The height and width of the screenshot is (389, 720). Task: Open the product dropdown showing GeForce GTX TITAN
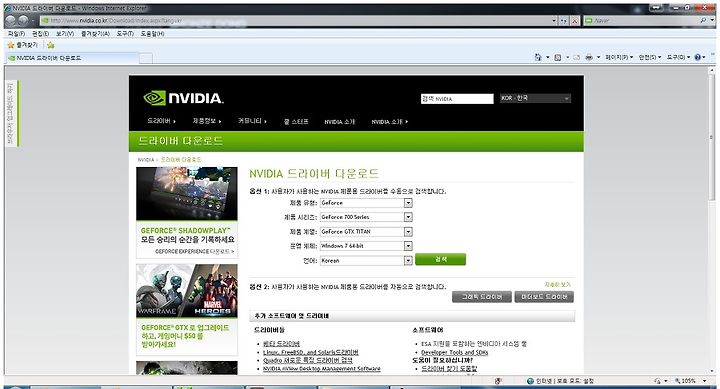click(x=366, y=231)
